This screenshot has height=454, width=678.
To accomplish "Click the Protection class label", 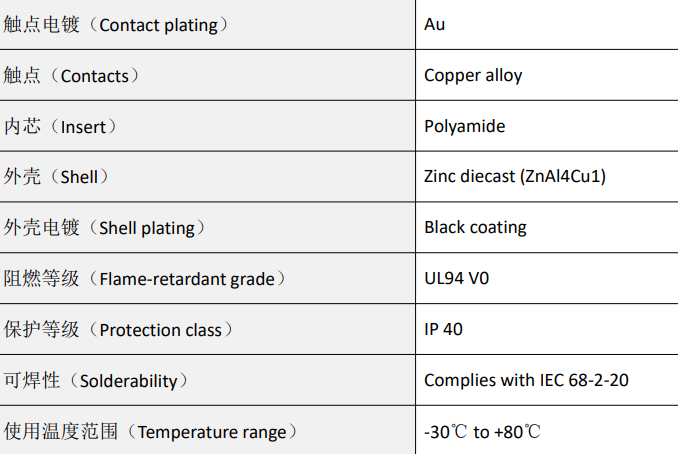I will 120,330.
